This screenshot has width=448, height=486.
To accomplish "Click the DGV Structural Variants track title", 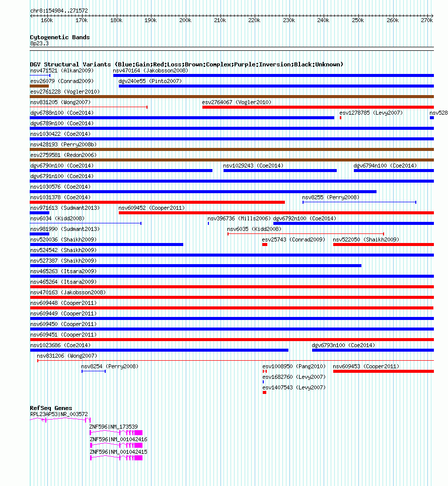I will [187, 64].
